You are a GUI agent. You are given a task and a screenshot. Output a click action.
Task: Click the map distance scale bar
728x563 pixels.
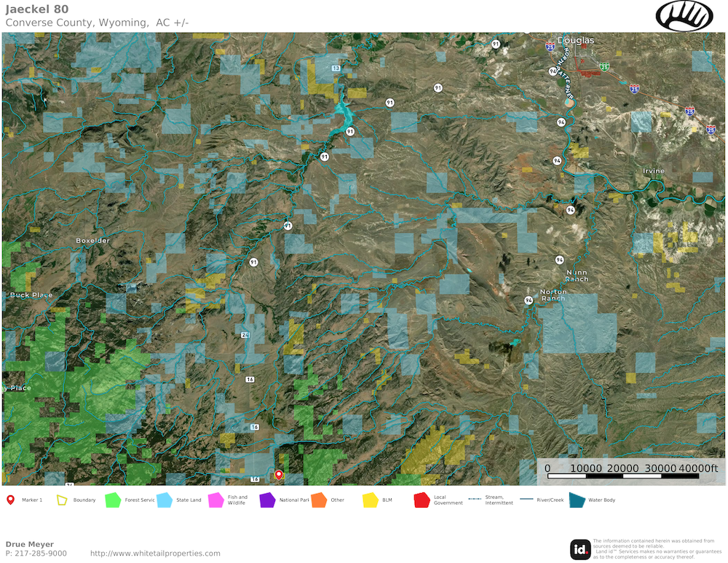pyautogui.click(x=622, y=476)
